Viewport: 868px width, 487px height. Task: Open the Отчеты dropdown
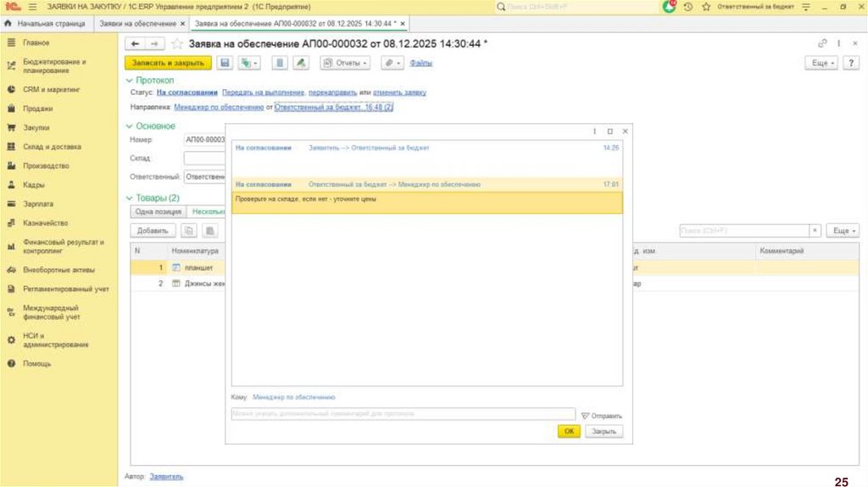pos(346,63)
